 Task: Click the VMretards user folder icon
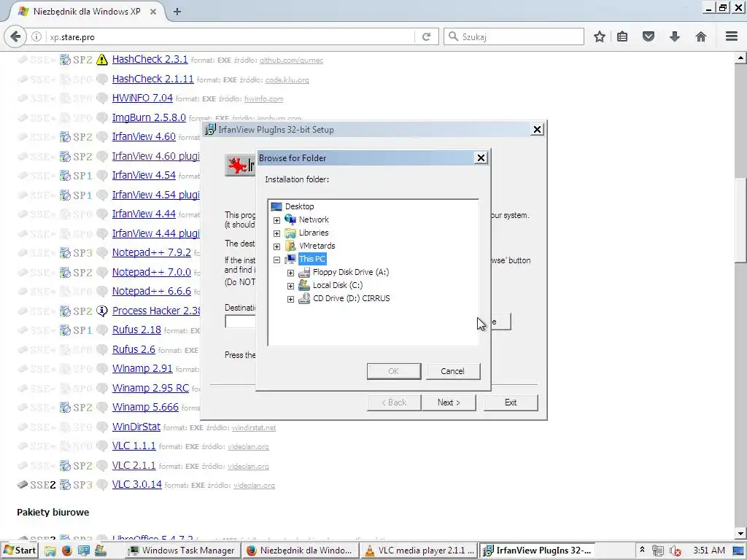pyautogui.click(x=290, y=246)
